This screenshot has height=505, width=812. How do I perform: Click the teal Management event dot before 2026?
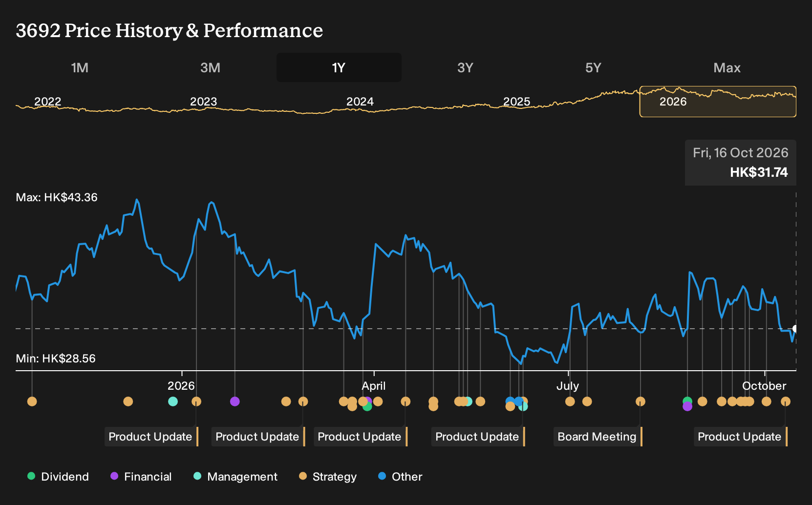click(172, 401)
